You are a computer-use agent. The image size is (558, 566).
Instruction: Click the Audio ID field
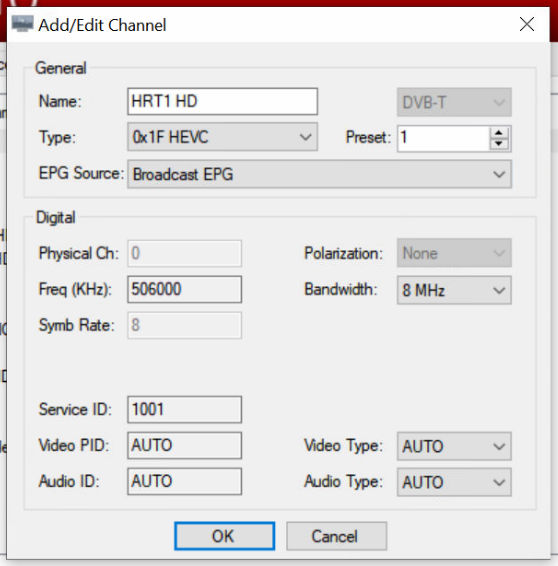(184, 481)
